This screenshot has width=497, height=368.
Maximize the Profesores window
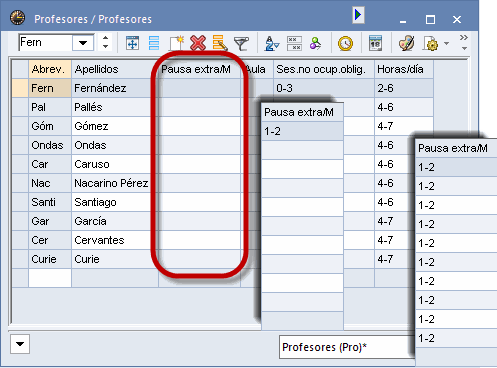pyautogui.click(x=430, y=20)
